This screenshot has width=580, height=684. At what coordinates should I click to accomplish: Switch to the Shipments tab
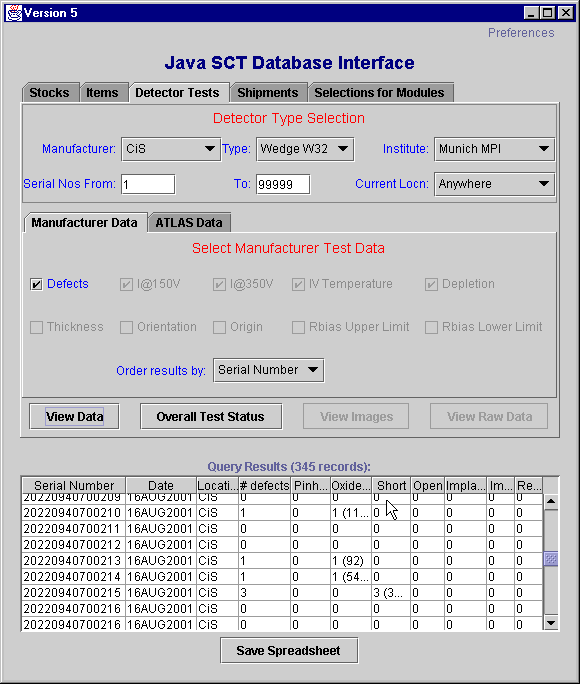[268, 92]
